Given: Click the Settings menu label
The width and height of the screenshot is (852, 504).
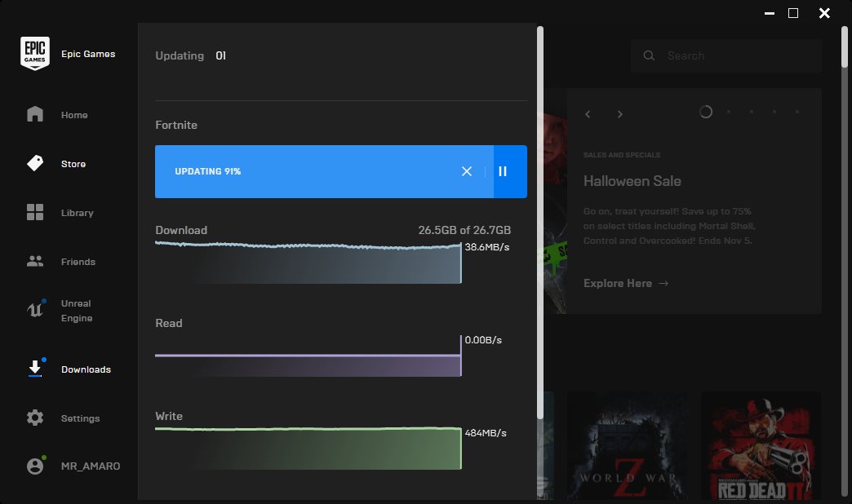Looking at the screenshot, I should tap(81, 418).
